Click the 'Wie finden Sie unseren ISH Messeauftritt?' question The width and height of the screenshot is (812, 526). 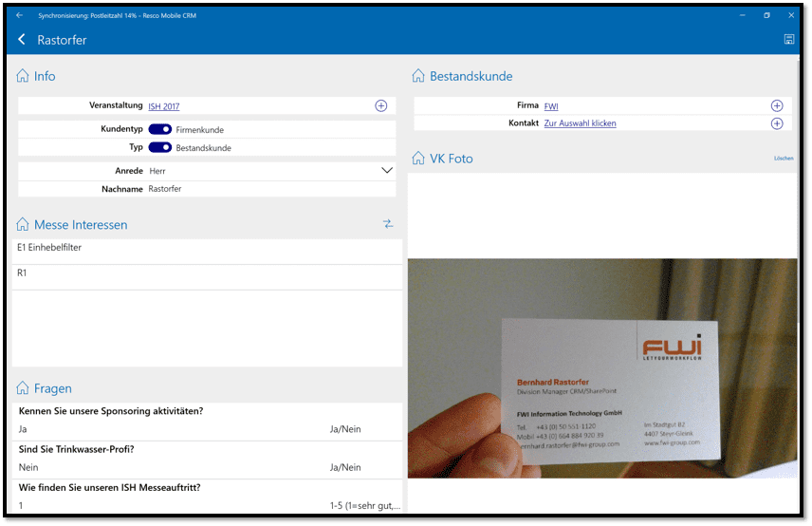(x=109, y=488)
